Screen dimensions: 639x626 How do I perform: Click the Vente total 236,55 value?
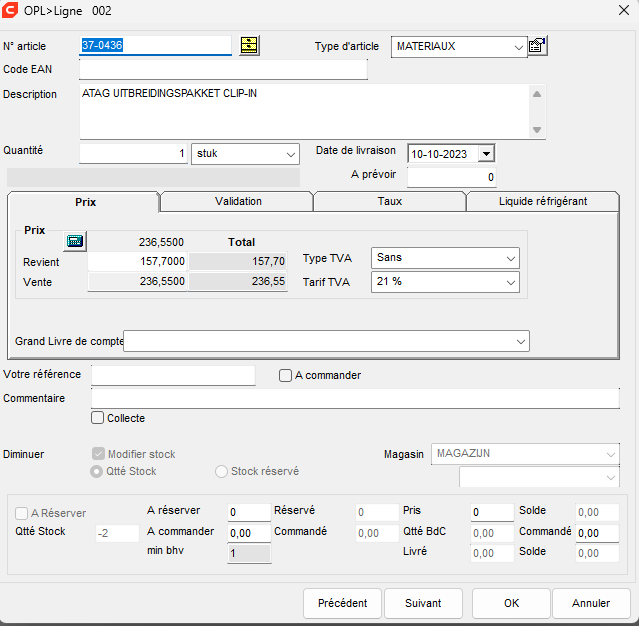pos(238,282)
